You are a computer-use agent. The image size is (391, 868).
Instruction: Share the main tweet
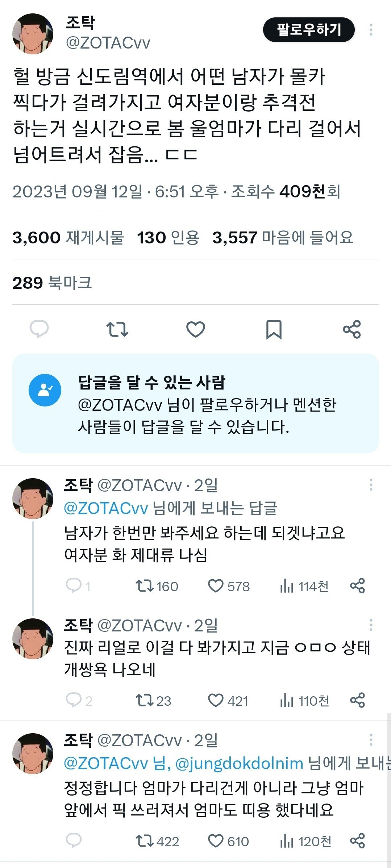(x=352, y=329)
